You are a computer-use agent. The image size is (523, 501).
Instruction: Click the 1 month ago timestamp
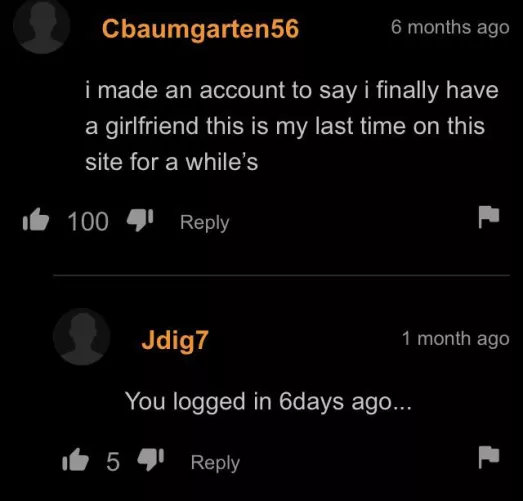click(455, 339)
